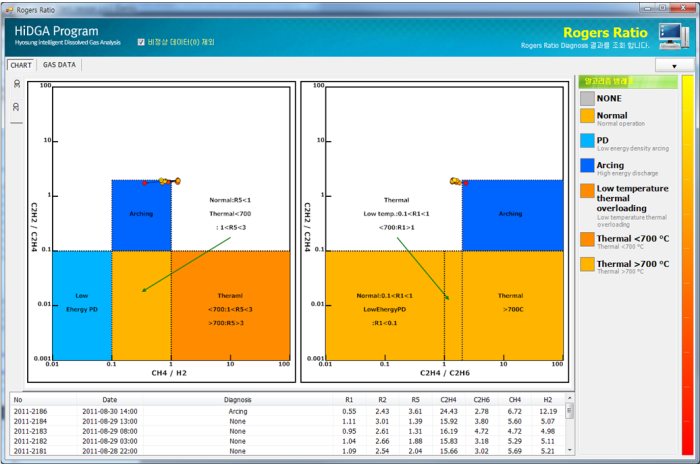
Task: Select the Thermal >700 °C legend swatch
Action: tap(587, 264)
